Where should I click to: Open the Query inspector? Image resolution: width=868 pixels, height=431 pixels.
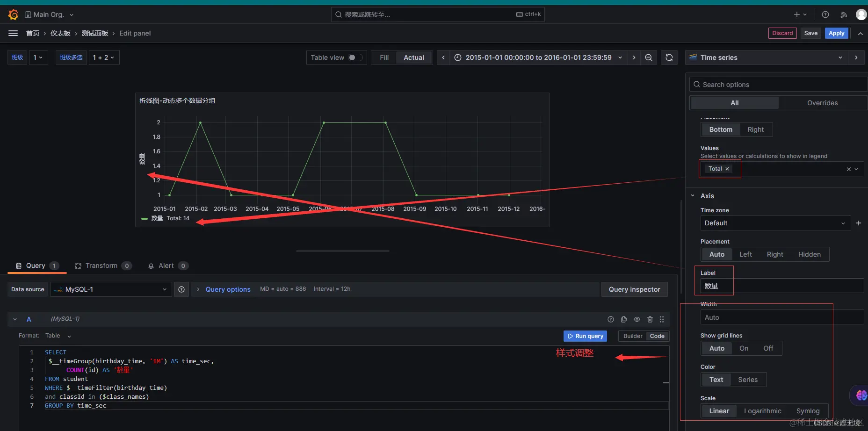pos(635,289)
